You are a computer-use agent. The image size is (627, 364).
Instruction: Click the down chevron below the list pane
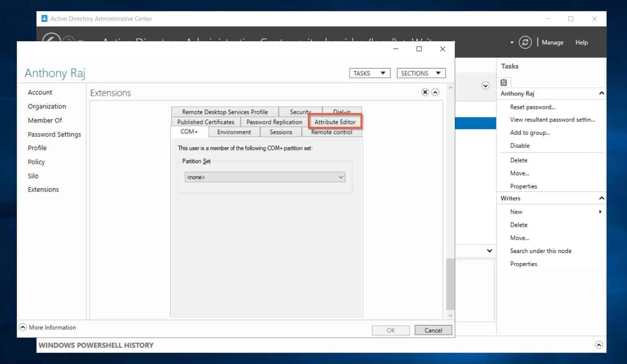[489, 251]
